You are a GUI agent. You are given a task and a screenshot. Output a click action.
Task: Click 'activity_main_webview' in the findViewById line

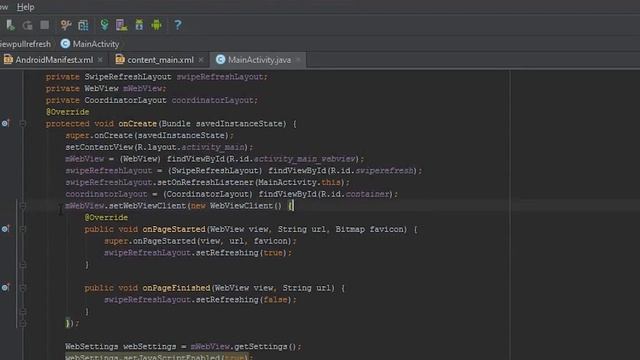pos(304,159)
